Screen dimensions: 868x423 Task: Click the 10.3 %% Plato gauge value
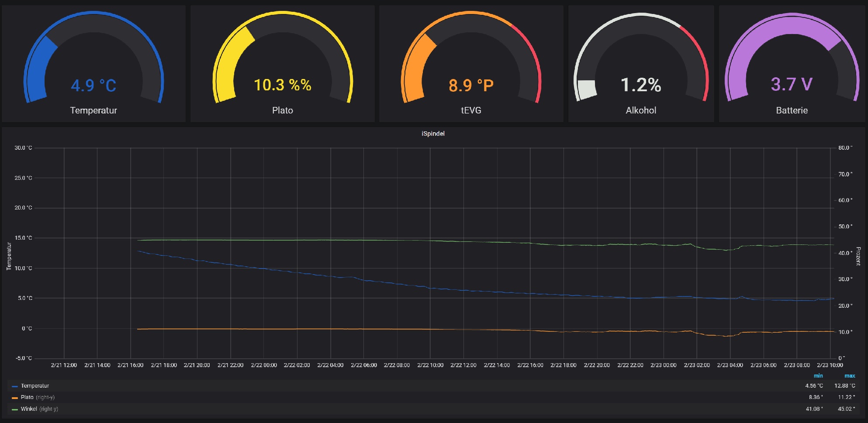click(x=282, y=85)
